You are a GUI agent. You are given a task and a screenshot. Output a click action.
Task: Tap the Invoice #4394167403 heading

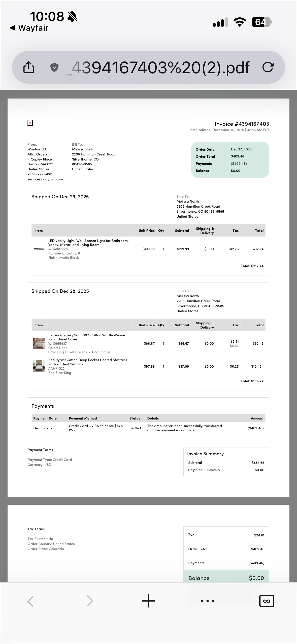tap(242, 124)
